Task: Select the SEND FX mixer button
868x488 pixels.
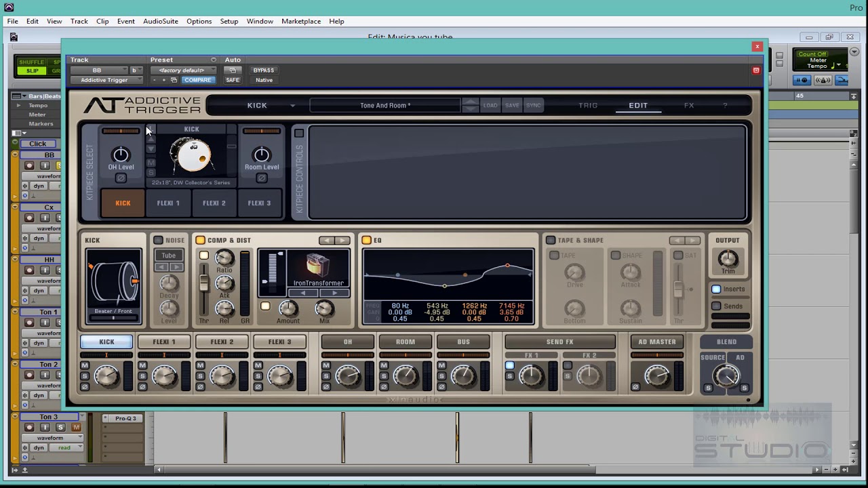Action: click(560, 342)
